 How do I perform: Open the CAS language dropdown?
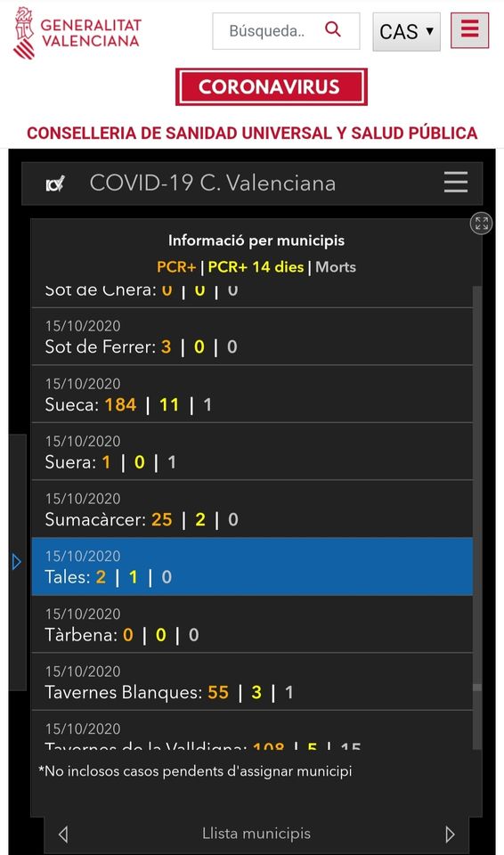click(x=406, y=32)
